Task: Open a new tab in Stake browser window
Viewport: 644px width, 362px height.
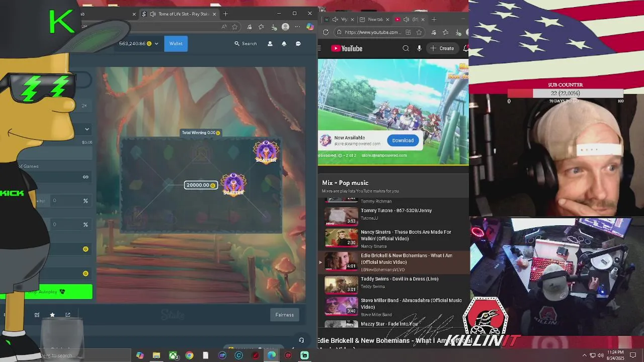Action: [225, 14]
